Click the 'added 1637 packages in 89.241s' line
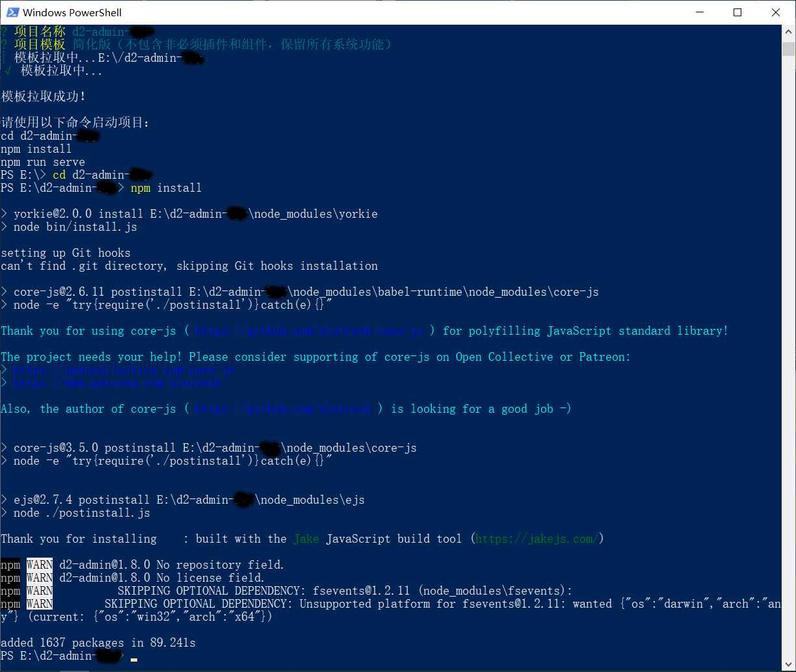The height and width of the screenshot is (672, 796). [98, 643]
